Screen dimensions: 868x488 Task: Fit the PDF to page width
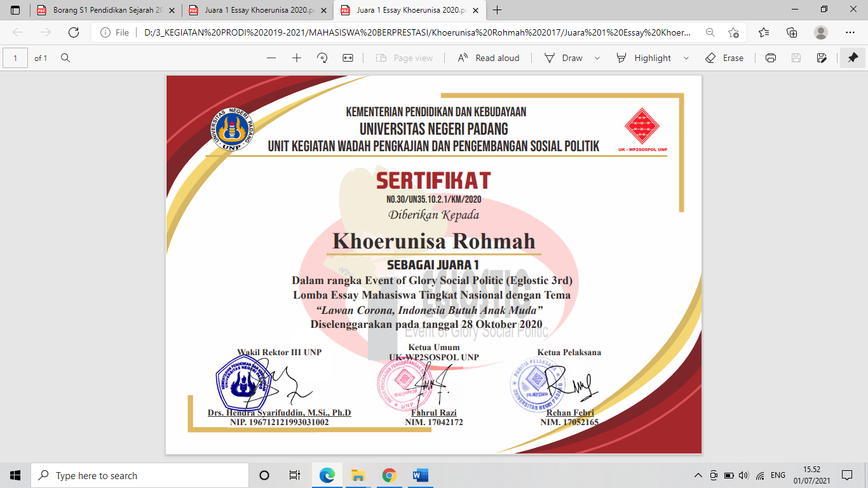[x=348, y=58]
